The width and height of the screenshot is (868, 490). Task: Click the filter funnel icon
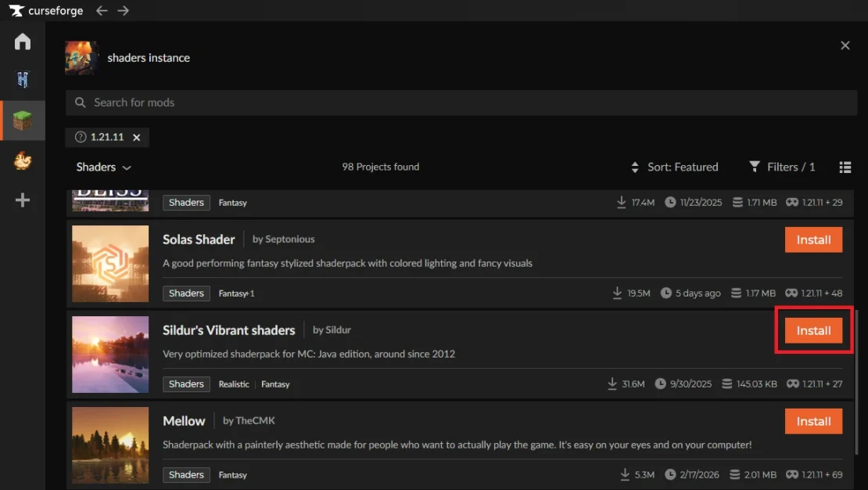(x=754, y=166)
